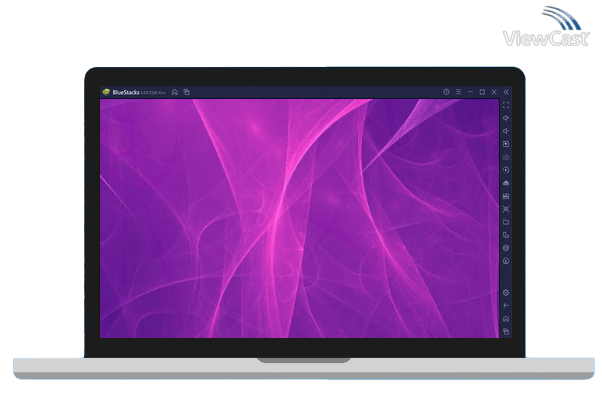Open the hamburger menu in the title bar

pyautogui.click(x=458, y=92)
